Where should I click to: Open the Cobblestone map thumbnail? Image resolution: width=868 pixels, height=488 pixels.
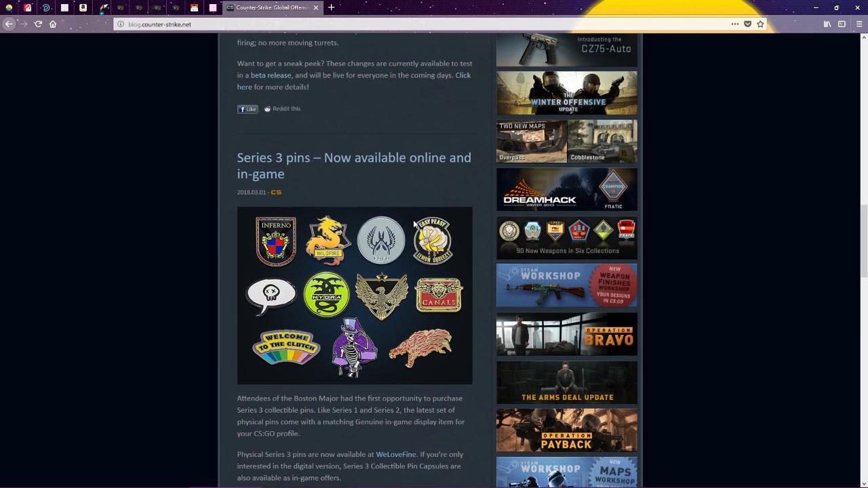[x=602, y=142]
